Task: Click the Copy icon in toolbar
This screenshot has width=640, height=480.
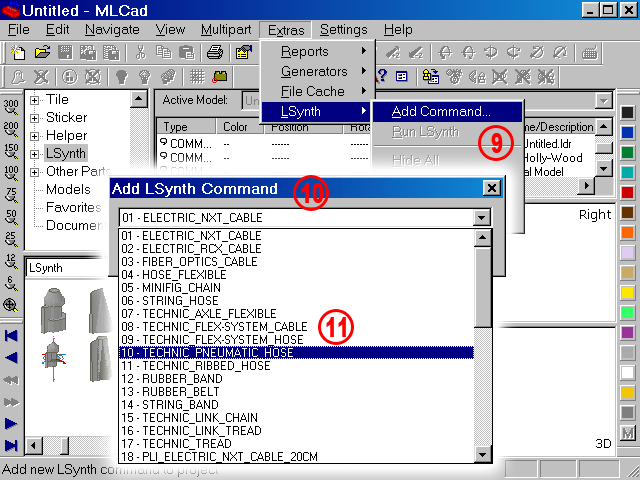Action: click(164, 53)
